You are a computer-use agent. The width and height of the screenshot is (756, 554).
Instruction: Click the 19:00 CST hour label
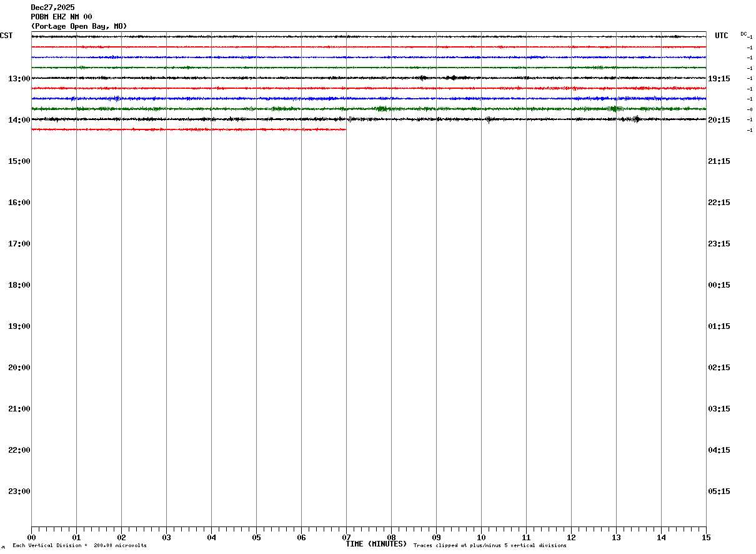19,326
